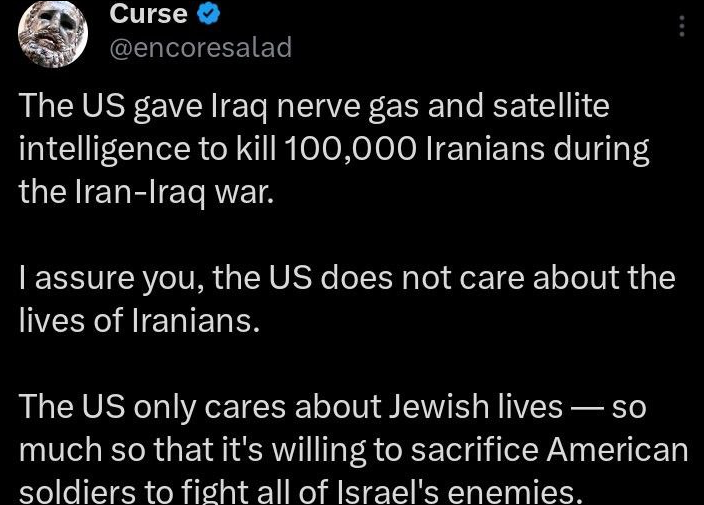Screen dimensions: 704x505
Task: Open the display name Curse profile link
Action: tap(148, 13)
